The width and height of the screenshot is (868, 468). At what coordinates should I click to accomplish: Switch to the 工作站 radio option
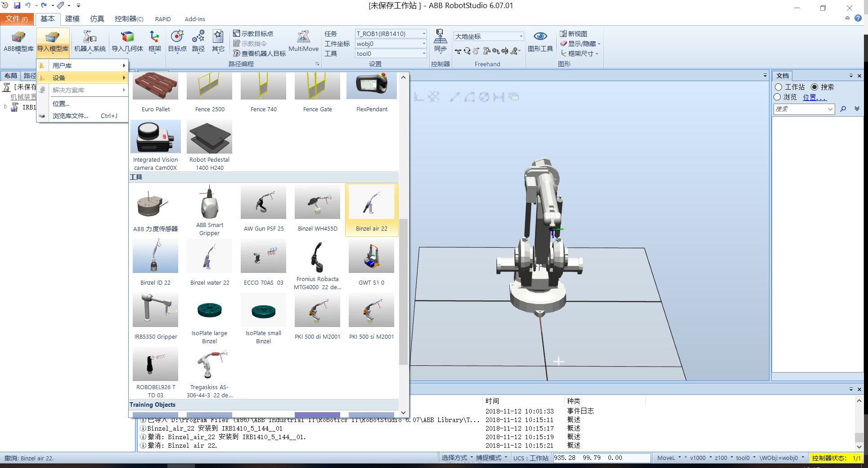[779, 86]
